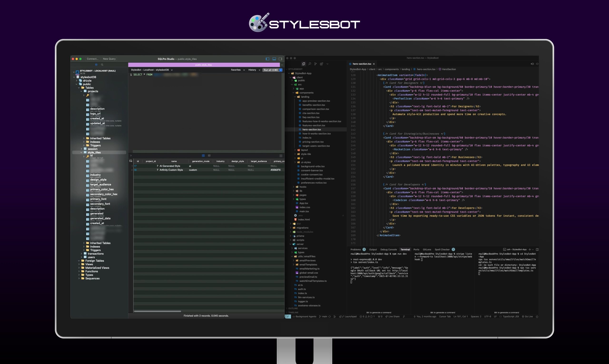This screenshot has width=609, height=364.
Task: Toggle SQLPro left sidebar panel
Action: 267,59
